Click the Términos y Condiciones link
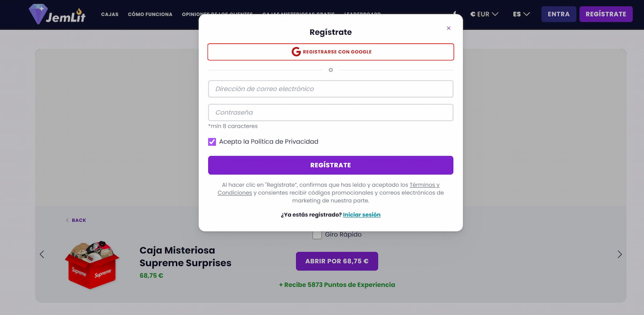This screenshot has height=315, width=644. [x=424, y=185]
